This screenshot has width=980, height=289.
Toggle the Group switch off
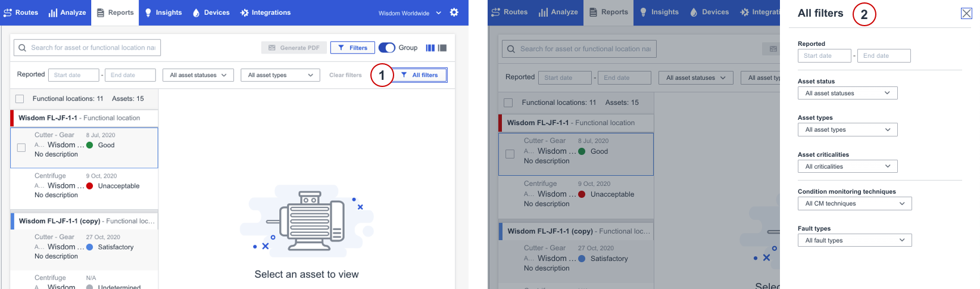[x=386, y=48]
